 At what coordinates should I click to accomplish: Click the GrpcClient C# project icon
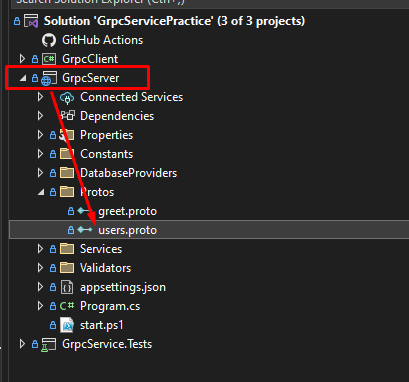point(49,59)
